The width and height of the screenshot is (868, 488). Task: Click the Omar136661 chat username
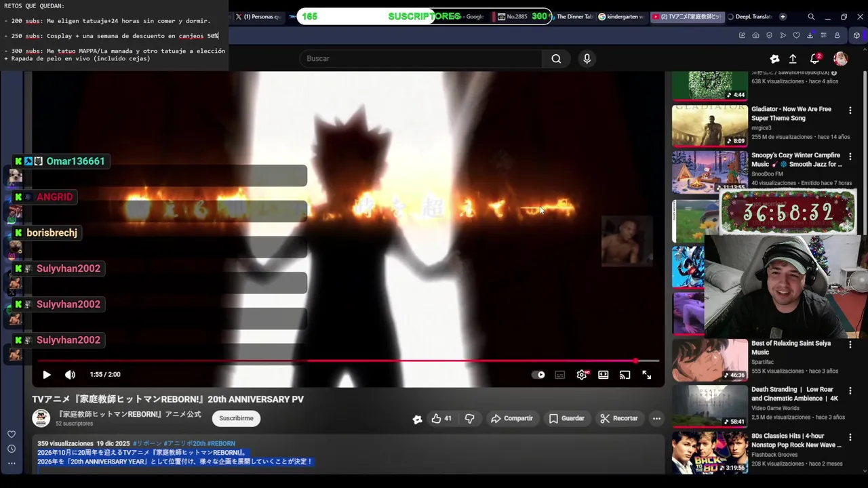tap(75, 161)
